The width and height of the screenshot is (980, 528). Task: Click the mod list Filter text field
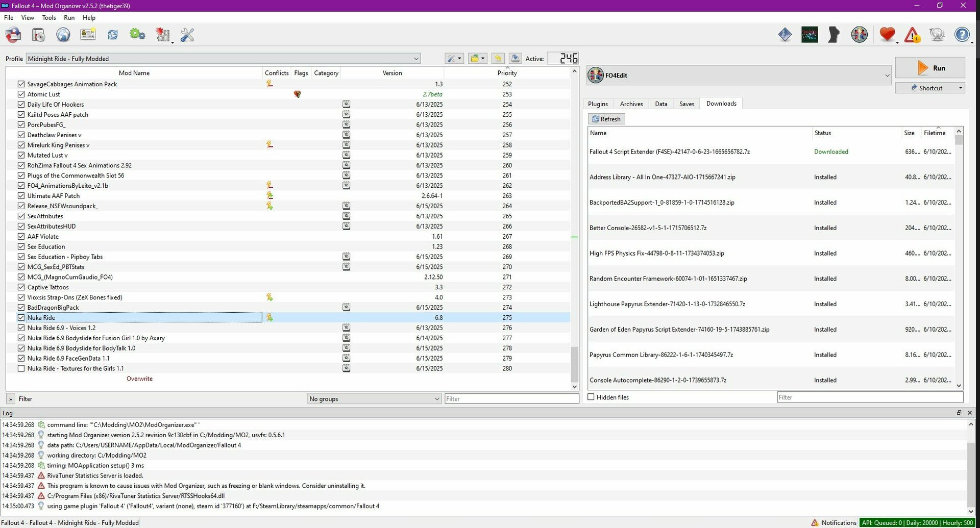pos(511,398)
